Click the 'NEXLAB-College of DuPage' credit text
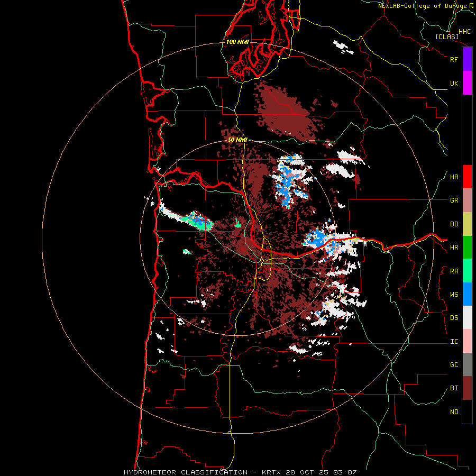This screenshot has width=476, height=476. [423, 6]
